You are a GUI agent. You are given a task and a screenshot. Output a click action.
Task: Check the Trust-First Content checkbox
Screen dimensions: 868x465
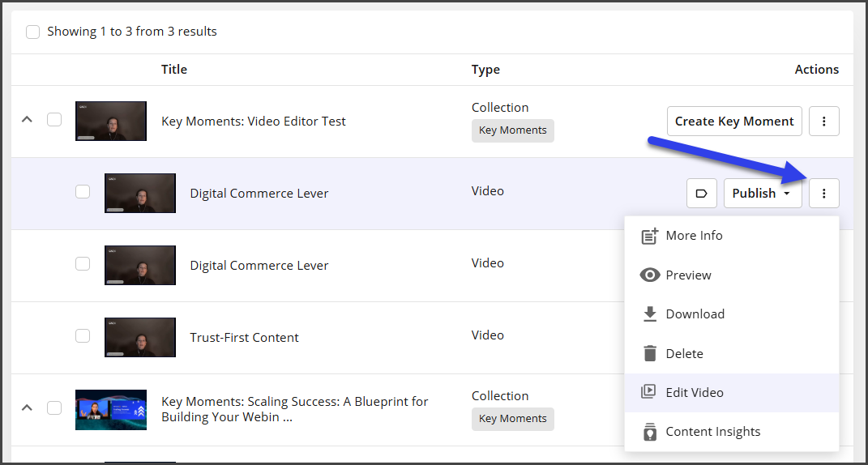(x=83, y=335)
